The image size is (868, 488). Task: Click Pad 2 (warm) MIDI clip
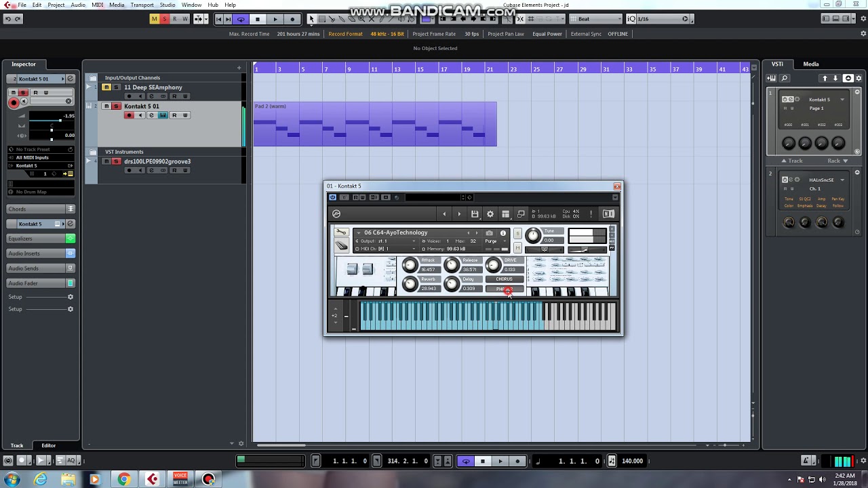pos(375,124)
